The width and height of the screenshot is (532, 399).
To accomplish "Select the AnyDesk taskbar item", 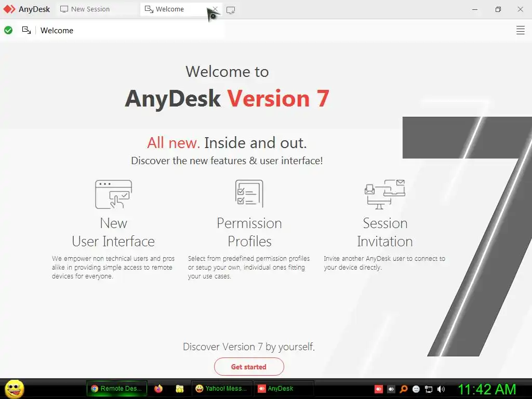I will pyautogui.click(x=284, y=389).
